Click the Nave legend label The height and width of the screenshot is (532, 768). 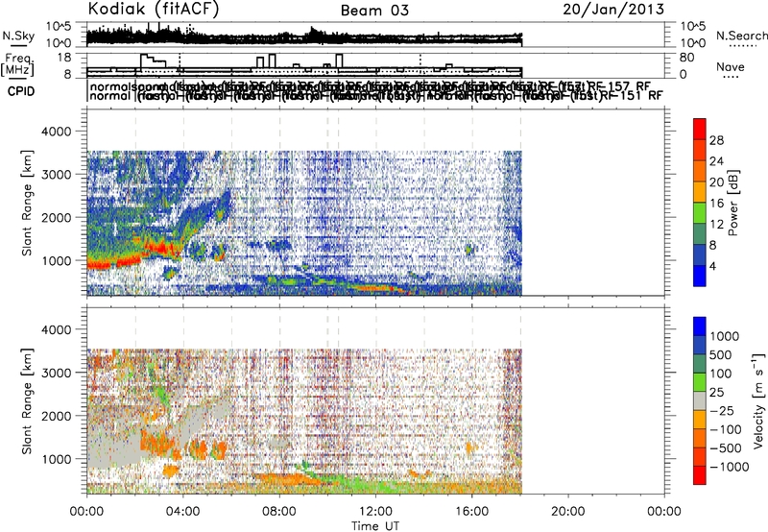(x=731, y=66)
